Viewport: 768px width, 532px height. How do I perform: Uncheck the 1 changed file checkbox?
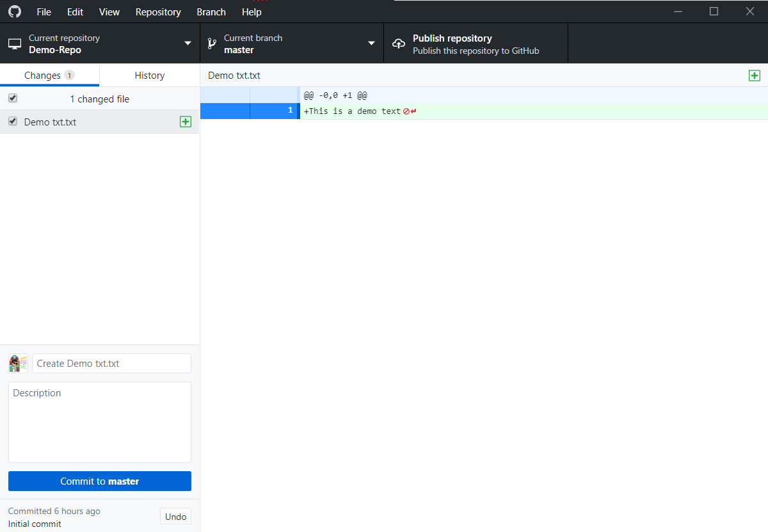13,99
